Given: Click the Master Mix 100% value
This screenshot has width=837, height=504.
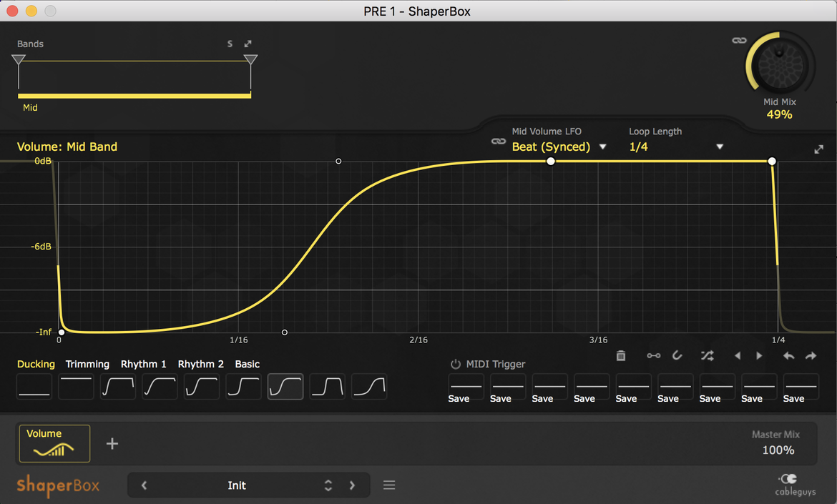Looking at the screenshot, I should [x=778, y=450].
